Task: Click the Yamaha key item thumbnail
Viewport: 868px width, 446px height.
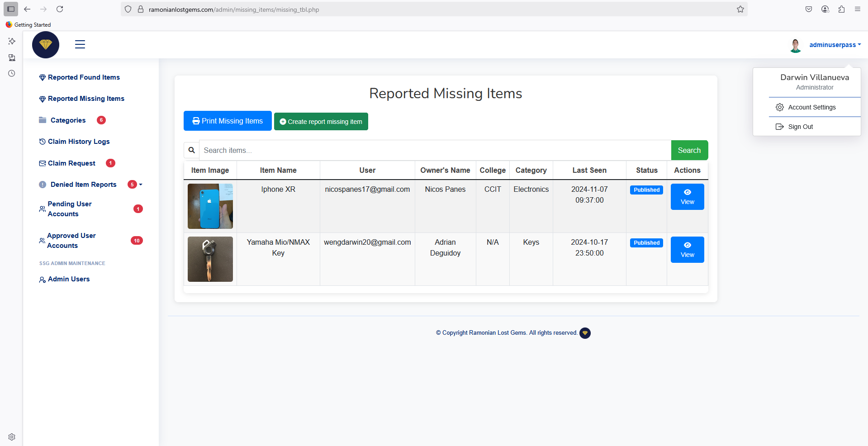Action: [210, 259]
